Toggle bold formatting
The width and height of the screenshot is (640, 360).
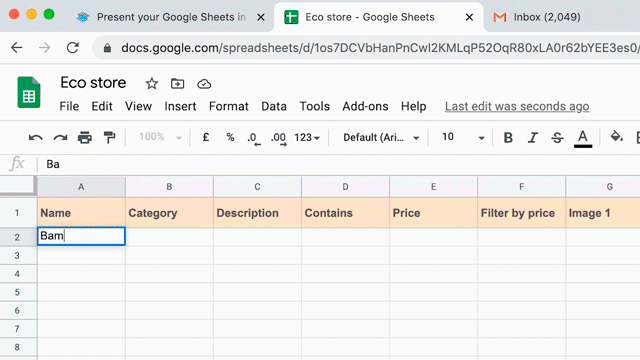click(x=508, y=138)
